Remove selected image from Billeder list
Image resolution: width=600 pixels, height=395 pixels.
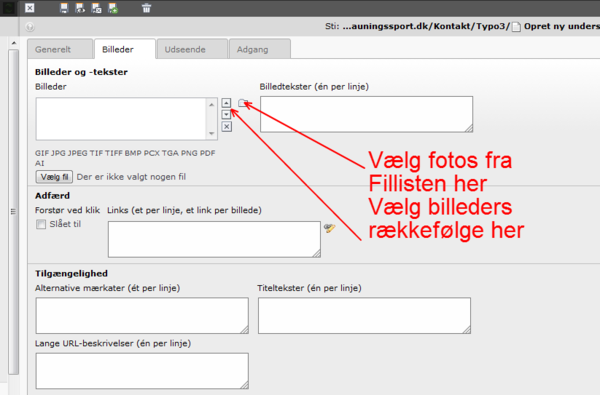coord(227,127)
